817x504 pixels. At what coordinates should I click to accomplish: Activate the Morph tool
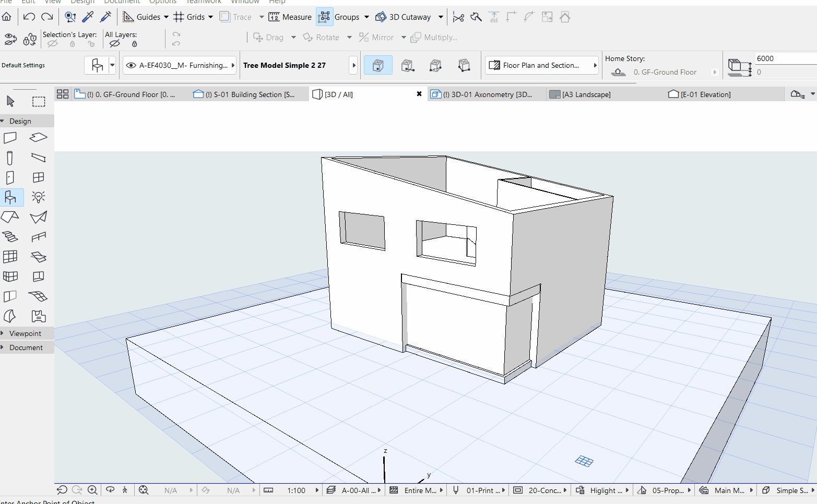pos(10,316)
